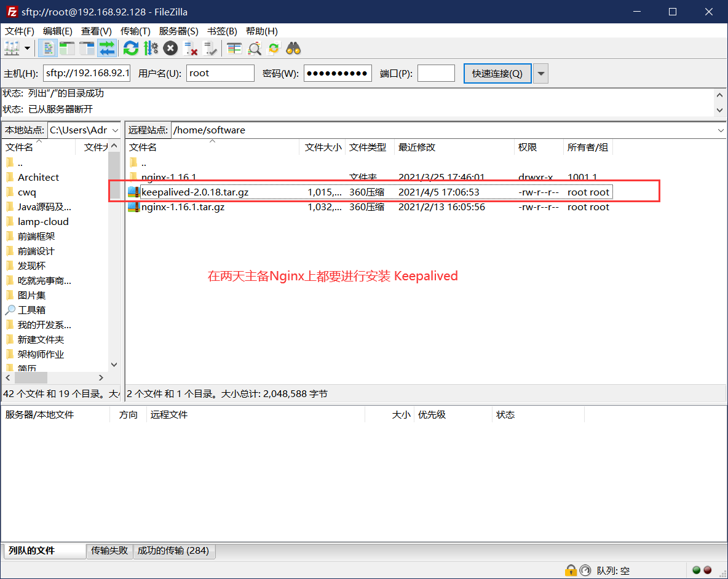Click the red activity indicator light

click(708, 570)
